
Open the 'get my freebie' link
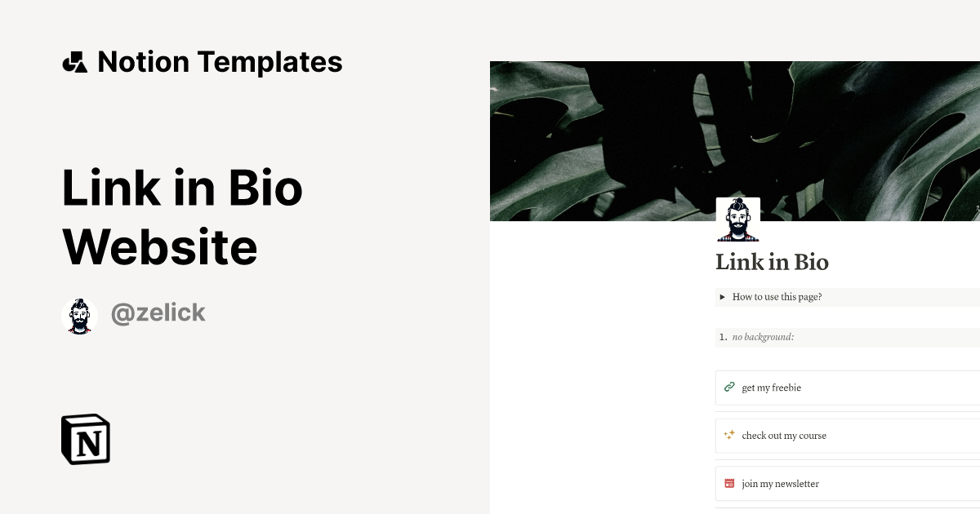tap(771, 388)
